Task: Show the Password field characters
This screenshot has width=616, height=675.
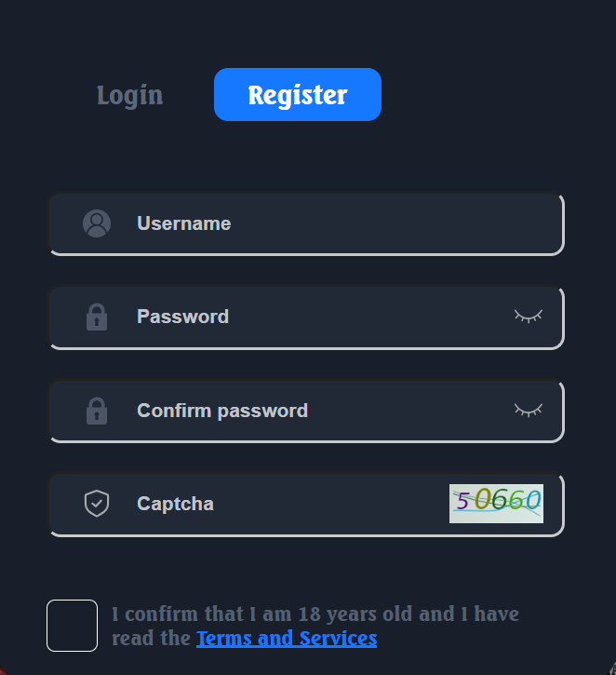Action: click(x=529, y=317)
